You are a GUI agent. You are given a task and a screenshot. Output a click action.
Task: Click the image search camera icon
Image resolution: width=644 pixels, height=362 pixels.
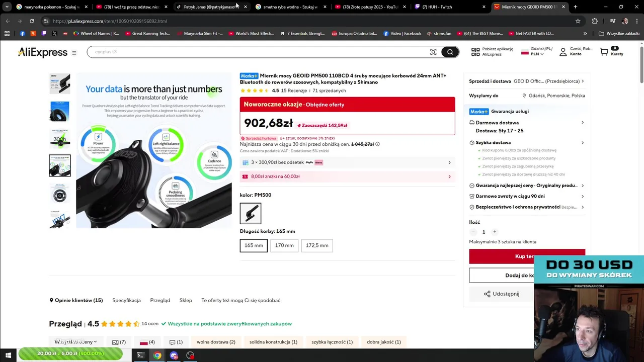point(433,52)
